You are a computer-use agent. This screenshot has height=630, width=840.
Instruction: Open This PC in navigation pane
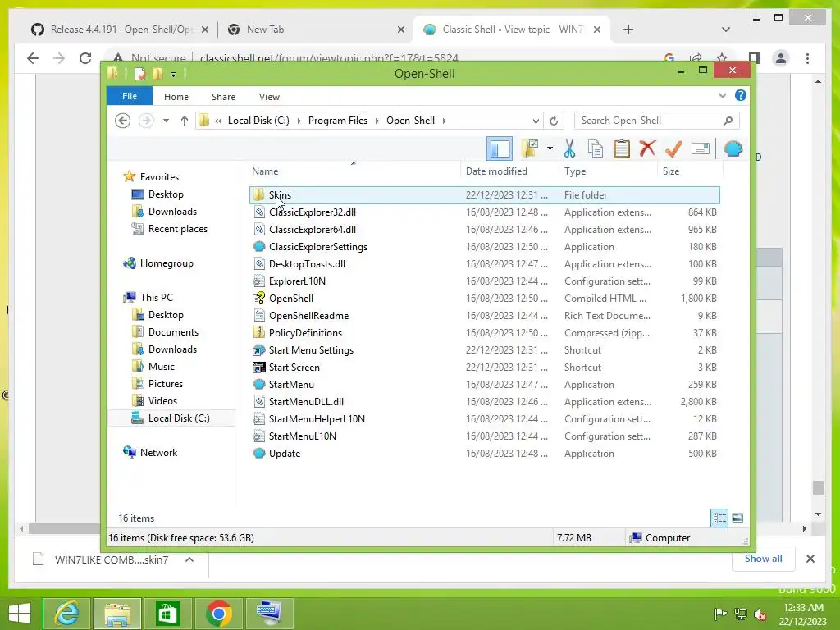(x=156, y=297)
